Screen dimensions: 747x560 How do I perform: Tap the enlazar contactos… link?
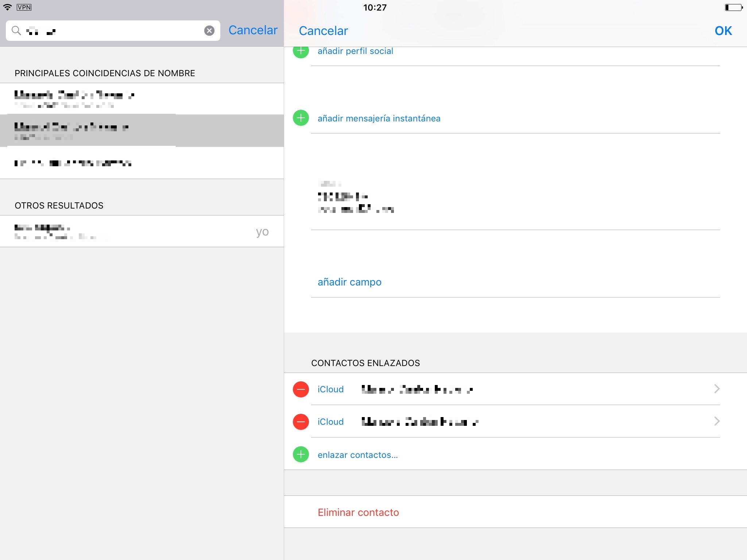pyautogui.click(x=357, y=455)
